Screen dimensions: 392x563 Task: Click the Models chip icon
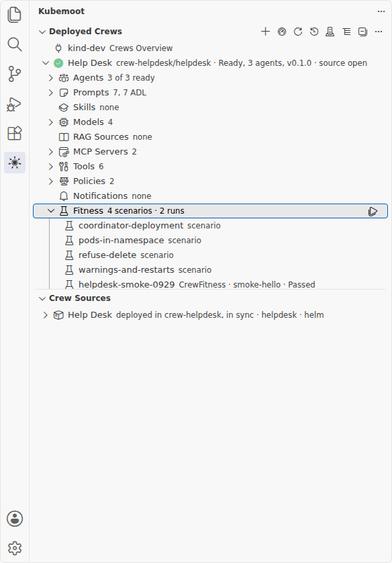click(x=64, y=122)
